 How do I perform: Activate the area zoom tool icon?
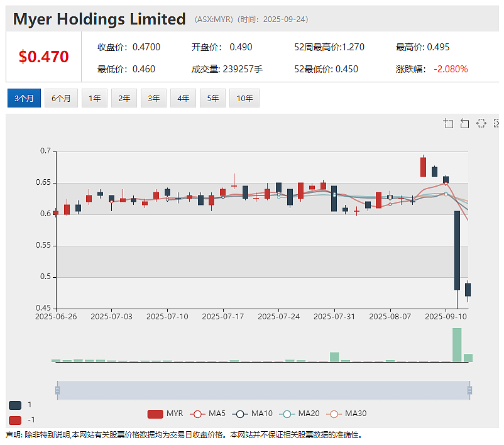coord(449,123)
